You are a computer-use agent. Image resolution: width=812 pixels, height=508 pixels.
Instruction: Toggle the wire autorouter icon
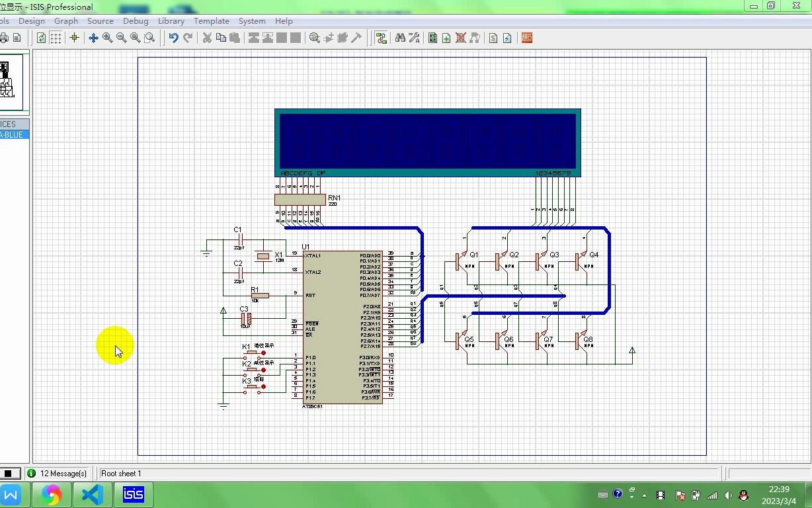tap(381, 38)
